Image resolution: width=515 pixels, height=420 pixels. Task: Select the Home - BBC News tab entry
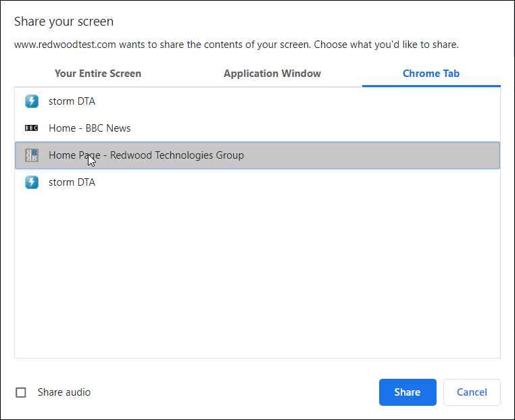[257, 128]
